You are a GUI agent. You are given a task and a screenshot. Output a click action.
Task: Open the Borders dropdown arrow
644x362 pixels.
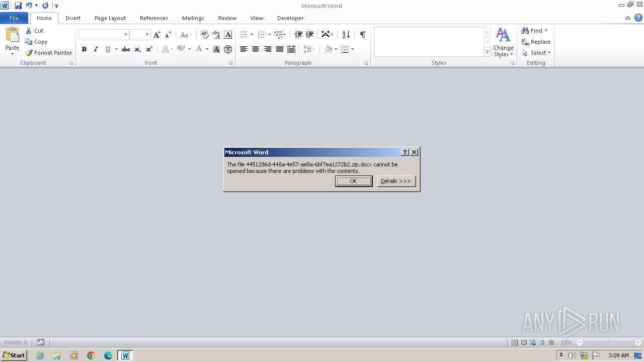352,49
